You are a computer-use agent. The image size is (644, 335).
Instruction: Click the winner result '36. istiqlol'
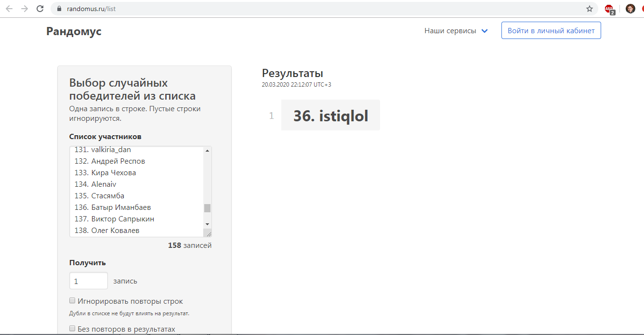click(330, 116)
